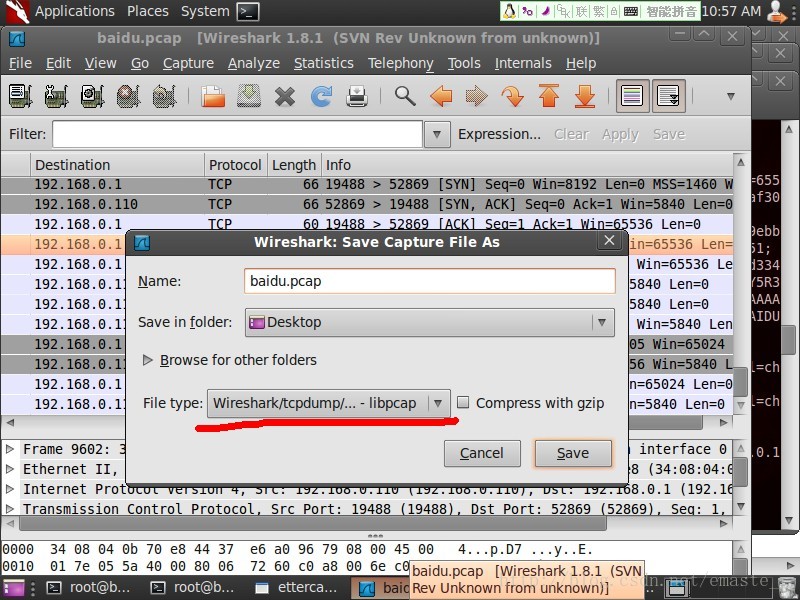Stop the running capture icon

point(128,95)
